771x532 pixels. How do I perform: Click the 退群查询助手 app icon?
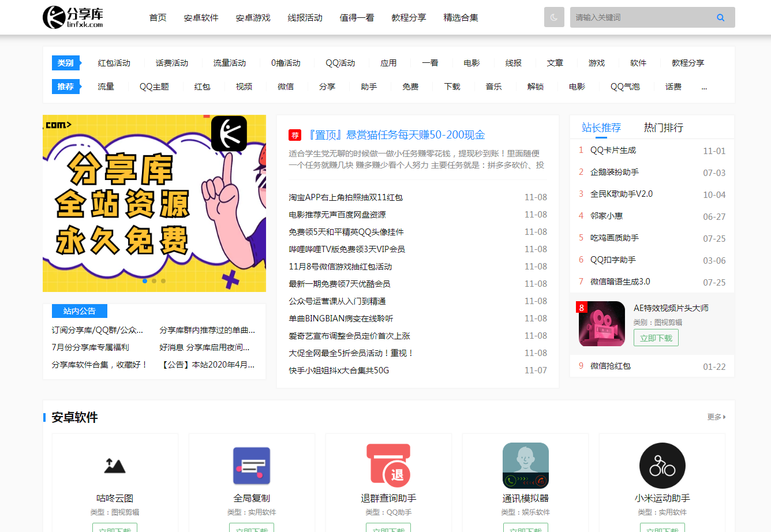pyautogui.click(x=388, y=466)
